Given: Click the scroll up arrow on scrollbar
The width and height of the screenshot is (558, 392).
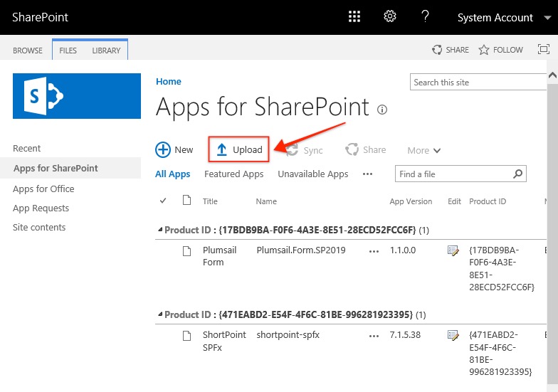Looking at the screenshot, I should point(552,75).
